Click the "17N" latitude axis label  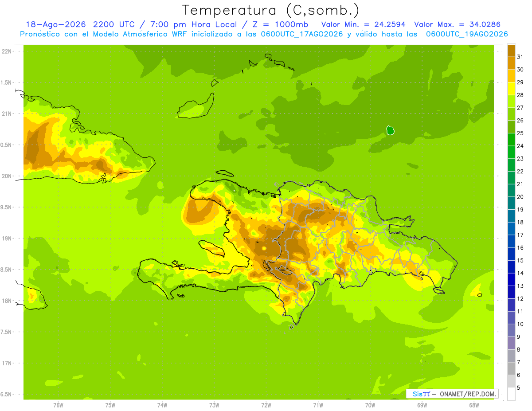click(7, 363)
